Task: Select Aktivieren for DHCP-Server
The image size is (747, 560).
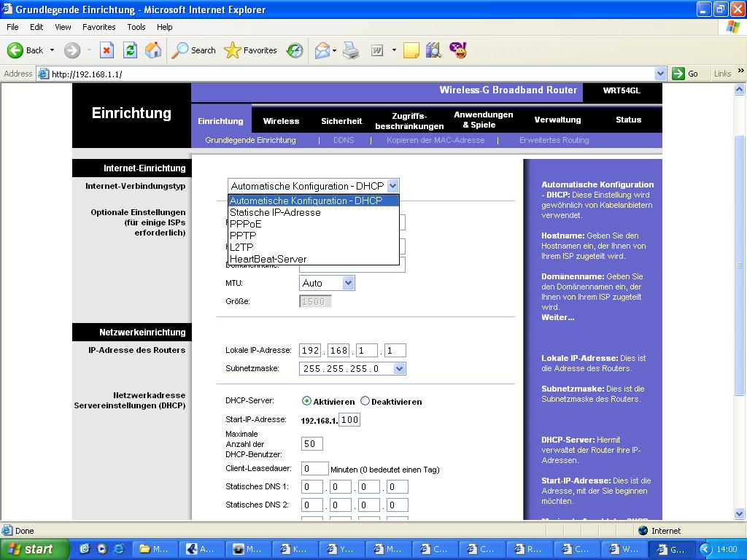Action: pyautogui.click(x=306, y=402)
